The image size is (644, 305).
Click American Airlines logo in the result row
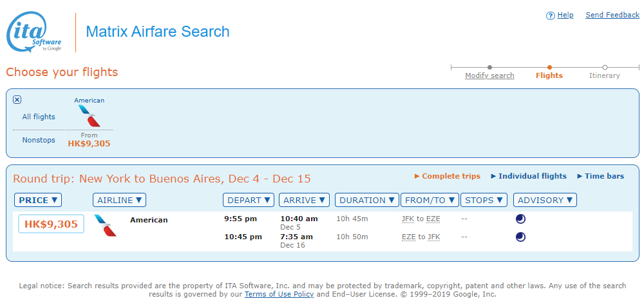click(105, 225)
